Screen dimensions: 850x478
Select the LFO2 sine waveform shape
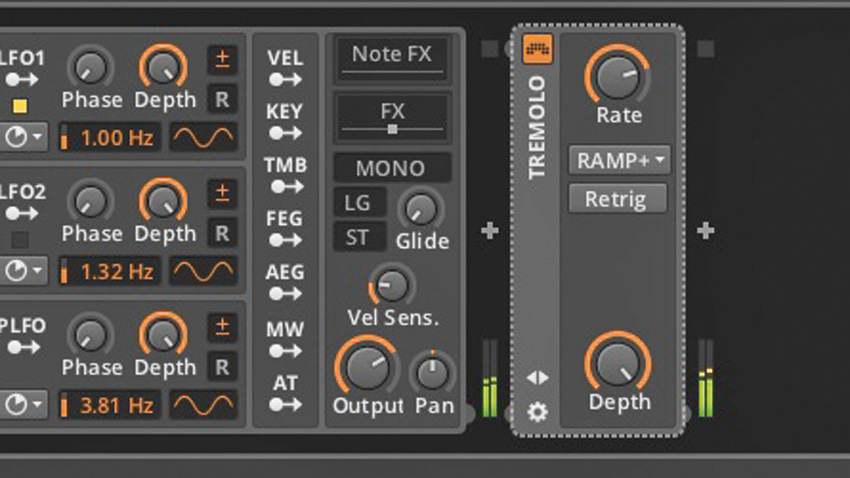coord(203,271)
